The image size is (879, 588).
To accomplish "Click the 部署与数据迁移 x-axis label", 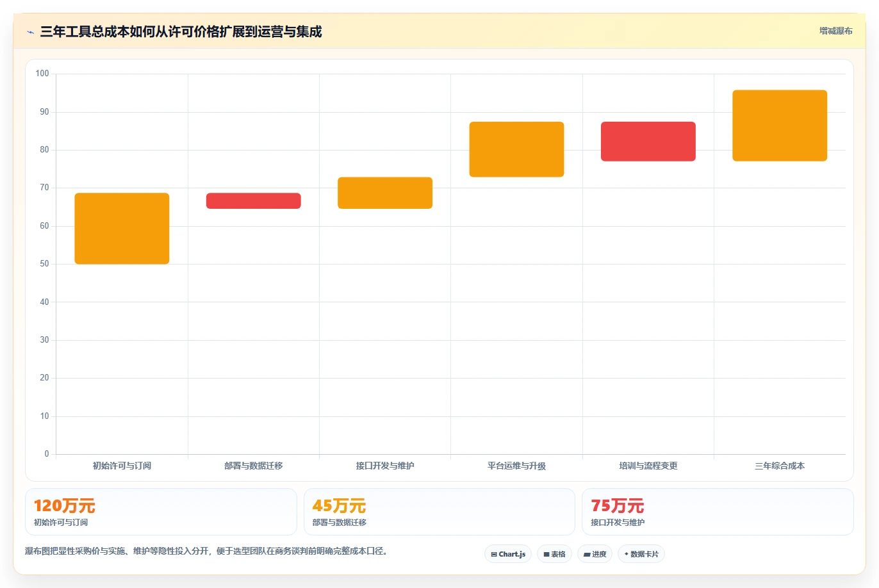I will tap(254, 466).
